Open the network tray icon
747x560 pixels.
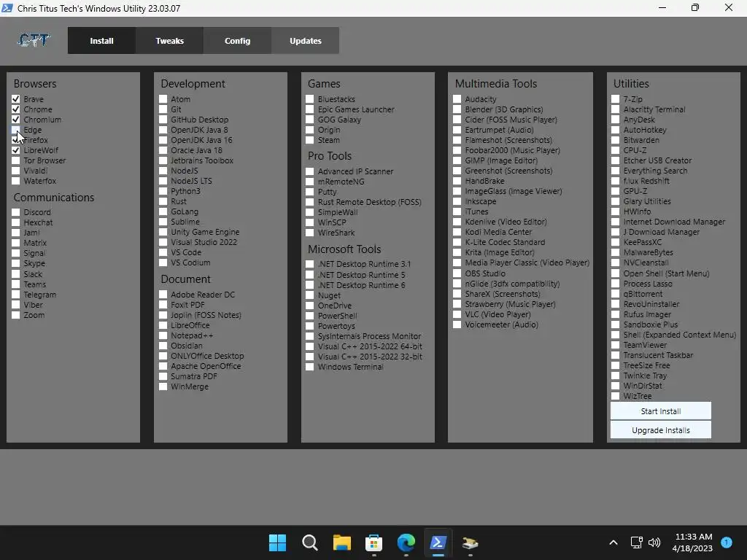(x=636, y=542)
